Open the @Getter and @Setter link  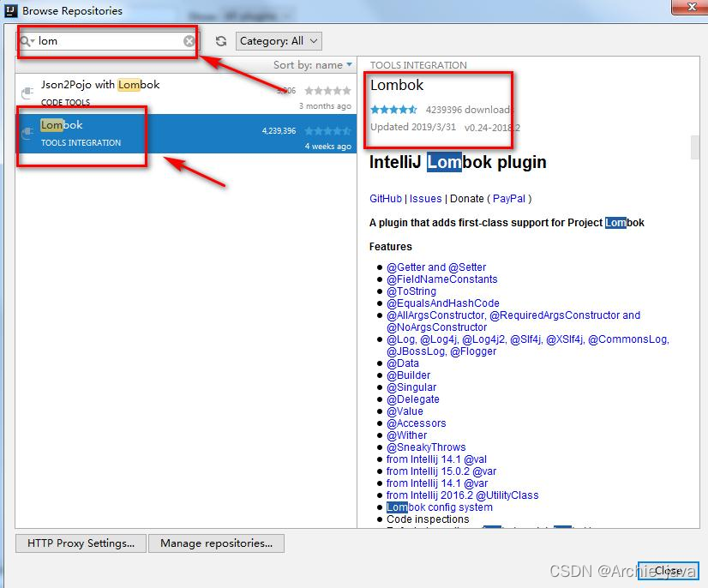[x=436, y=267]
